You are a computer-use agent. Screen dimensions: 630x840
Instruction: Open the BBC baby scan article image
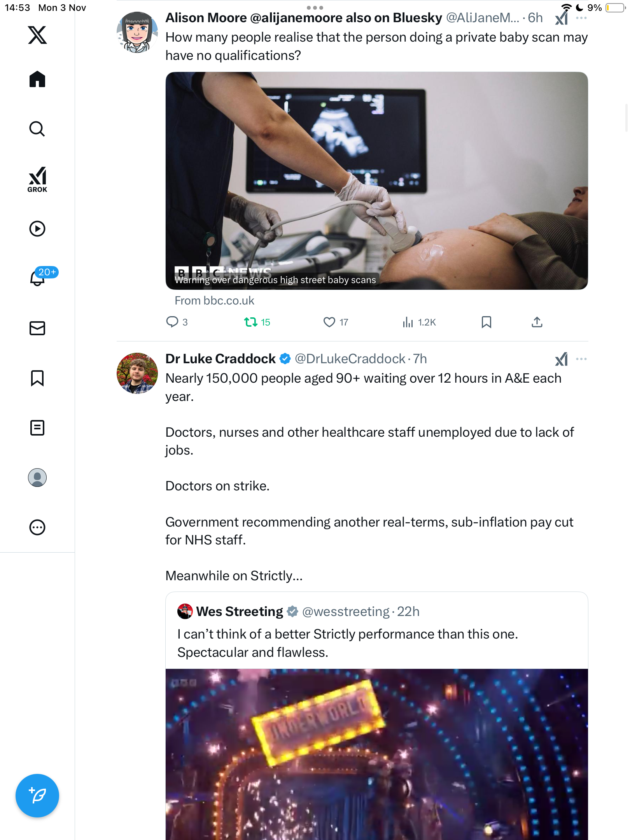[376, 180]
